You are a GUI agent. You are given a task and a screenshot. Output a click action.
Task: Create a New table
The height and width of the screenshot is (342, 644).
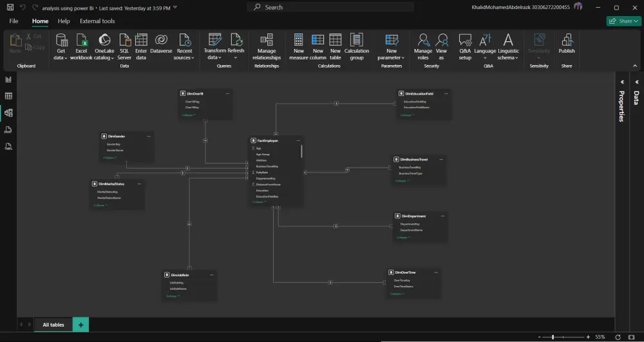coord(335,47)
